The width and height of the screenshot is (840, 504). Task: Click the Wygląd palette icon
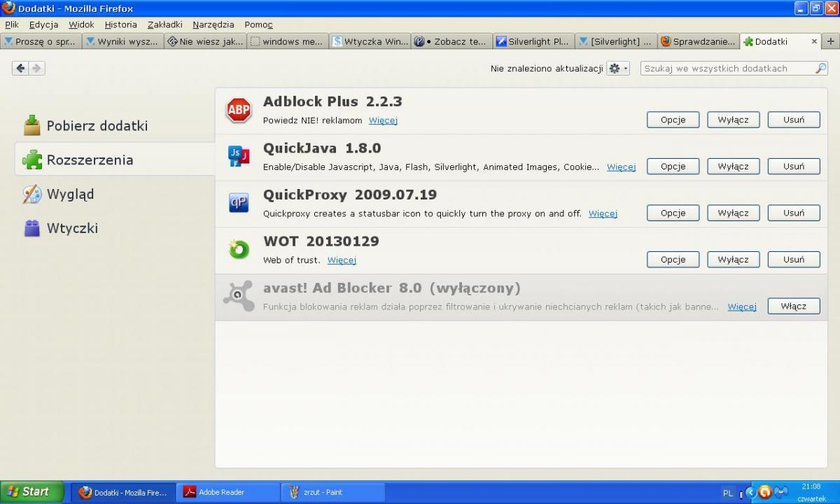coord(32,194)
